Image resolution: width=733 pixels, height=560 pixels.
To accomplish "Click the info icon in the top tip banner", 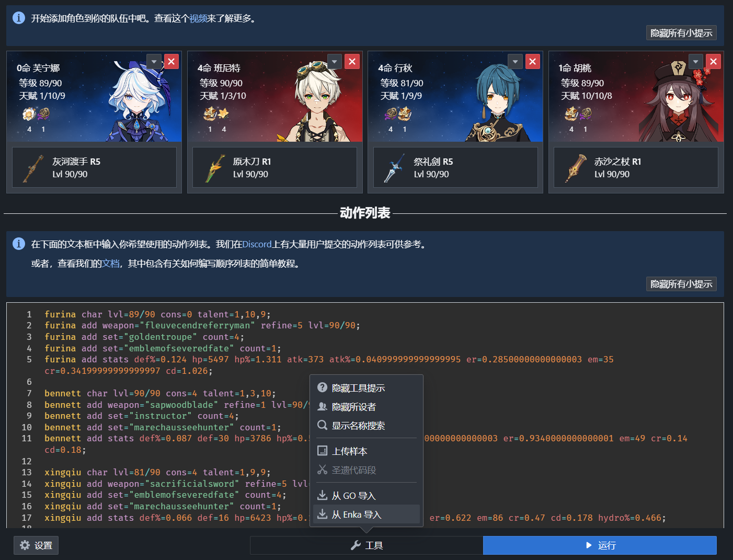I will (19, 17).
